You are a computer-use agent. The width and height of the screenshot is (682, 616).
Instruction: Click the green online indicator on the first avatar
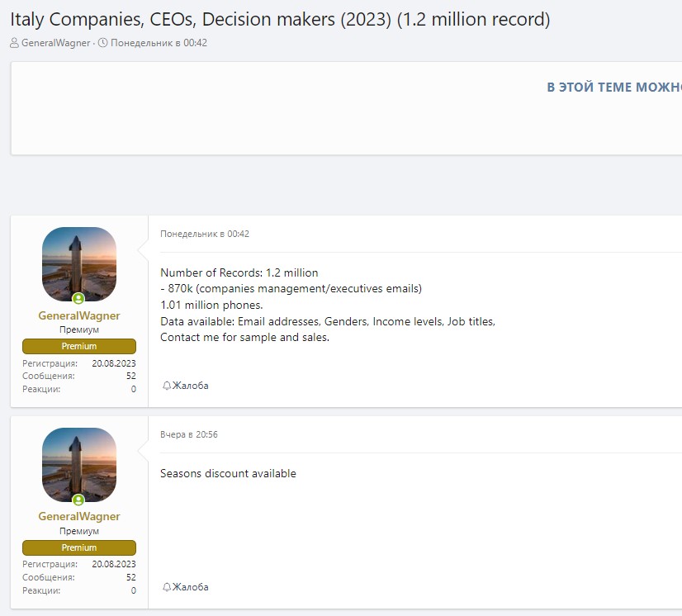click(x=78, y=298)
